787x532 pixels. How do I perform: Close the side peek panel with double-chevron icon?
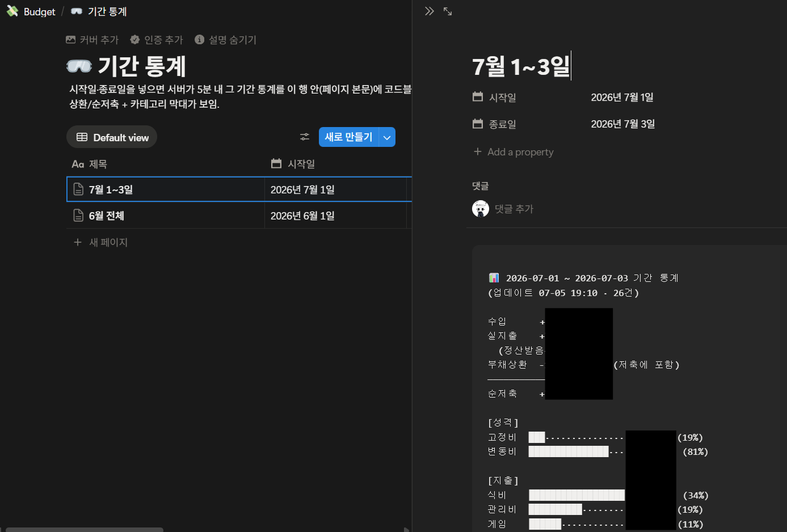(x=430, y=11)
